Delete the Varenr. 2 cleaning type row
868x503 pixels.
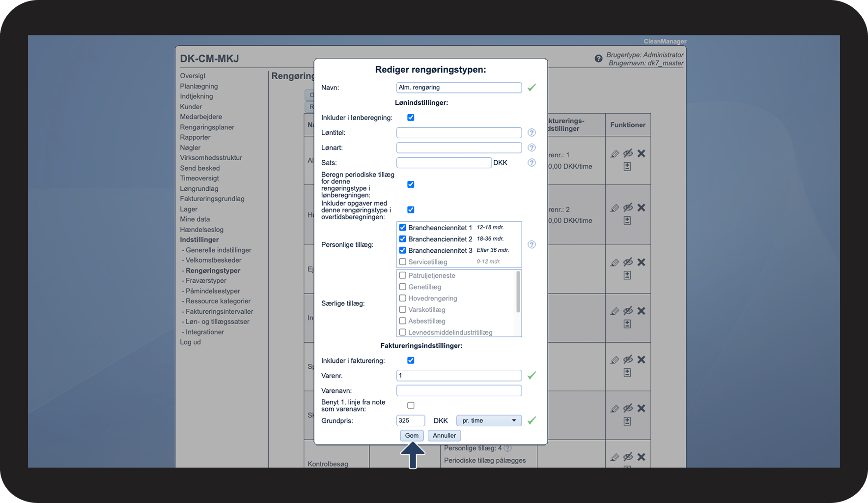[x=641, y=207]
